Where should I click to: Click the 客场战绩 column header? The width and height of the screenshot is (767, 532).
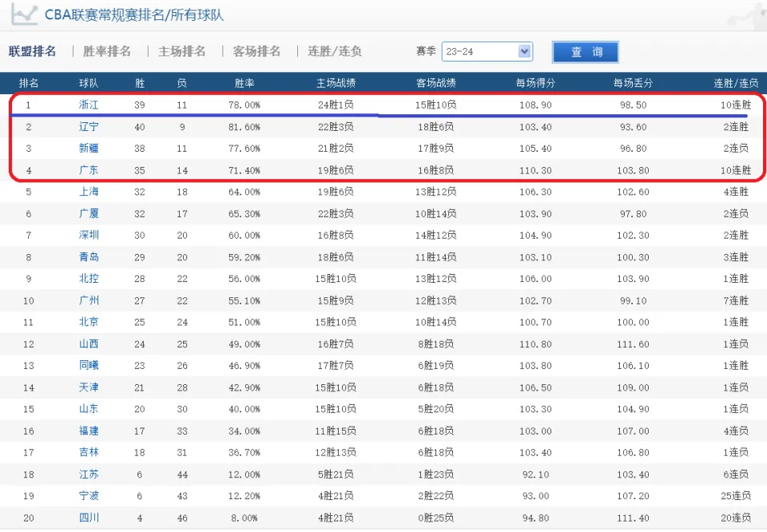[436, 83]
